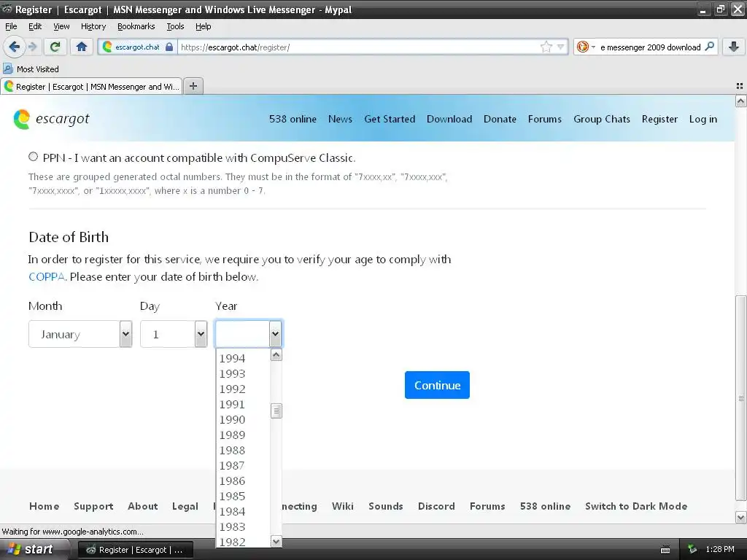Open the browser Home page icon
The width and height of the screenshot is (747, 560).
(x=82, y=47)
